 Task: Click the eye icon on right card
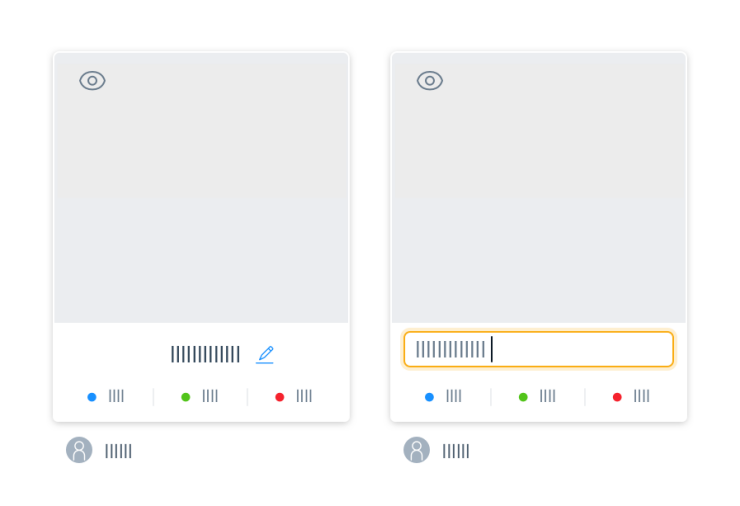pos(430,81)
